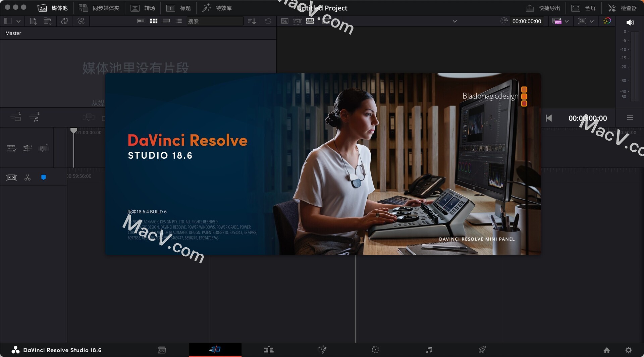Select source clip viewer mode icon
The image size is (644, 357).
point(285,21)
